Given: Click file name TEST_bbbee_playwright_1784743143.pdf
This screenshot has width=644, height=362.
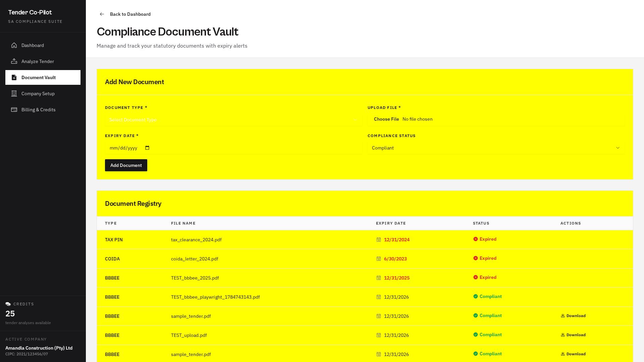Looking at the screenshot, I should click(215, 297).
